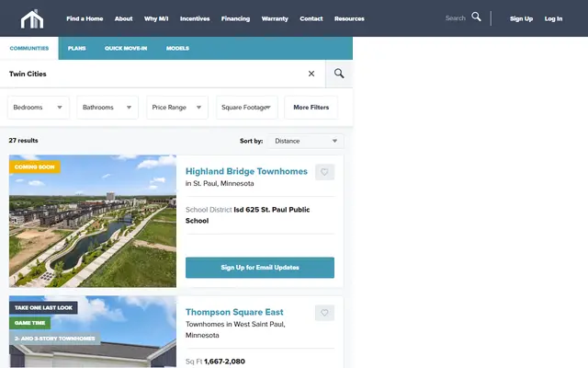
Task: Switch to the Quick Move-In tab
Action: click(x=126, y=48)
